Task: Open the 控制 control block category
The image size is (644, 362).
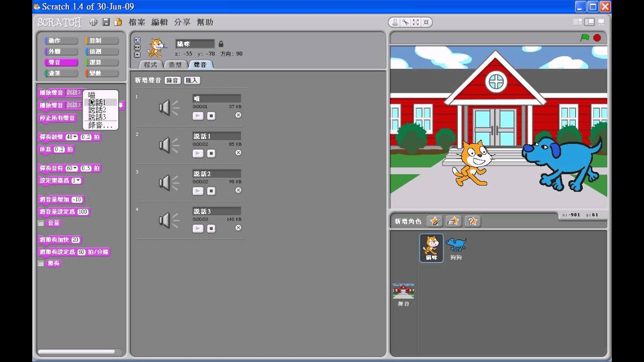Action: coord(102,41)
